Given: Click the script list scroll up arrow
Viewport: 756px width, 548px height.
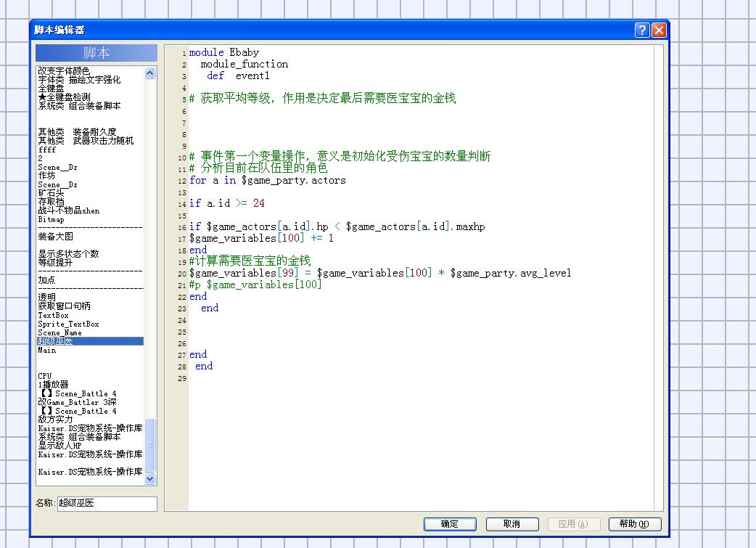Looking at the screenshot, I should [150, 73].
